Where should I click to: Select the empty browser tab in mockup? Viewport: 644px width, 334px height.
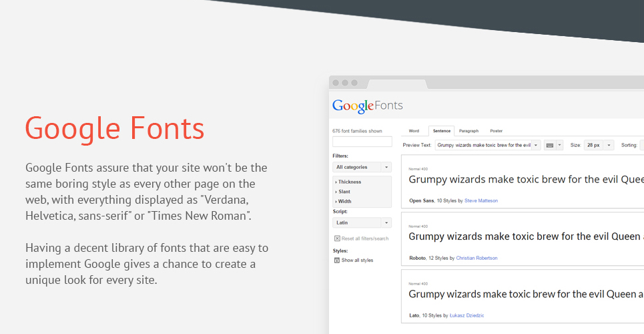coord(397,84)
